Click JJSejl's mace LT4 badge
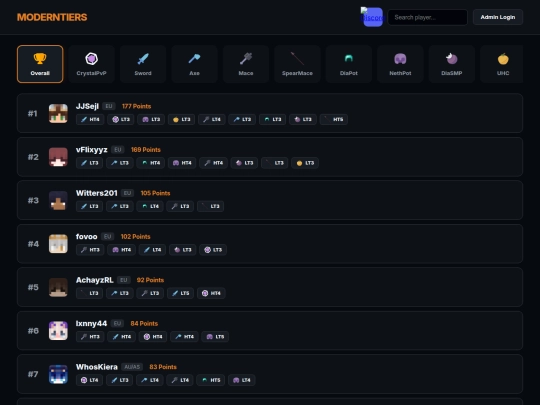The height and width of the screenshot is (405, 540). pos(212,120)
